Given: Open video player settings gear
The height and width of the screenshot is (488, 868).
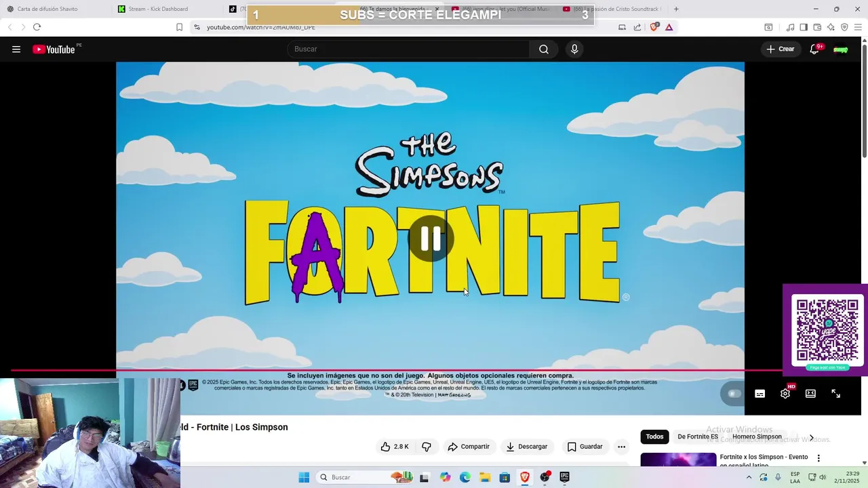Looking at the screenshot, I should point(785,394).
